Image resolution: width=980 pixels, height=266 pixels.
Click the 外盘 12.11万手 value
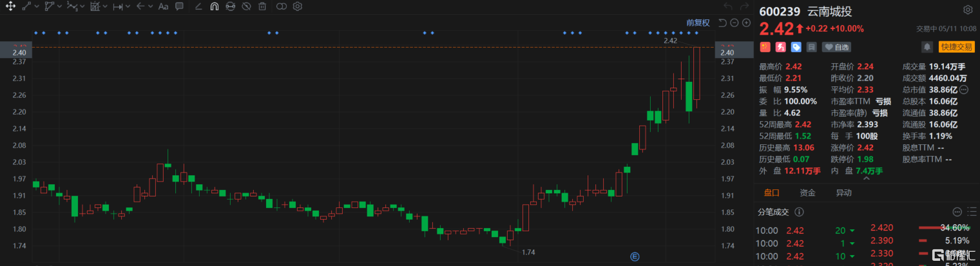(803, 171)
